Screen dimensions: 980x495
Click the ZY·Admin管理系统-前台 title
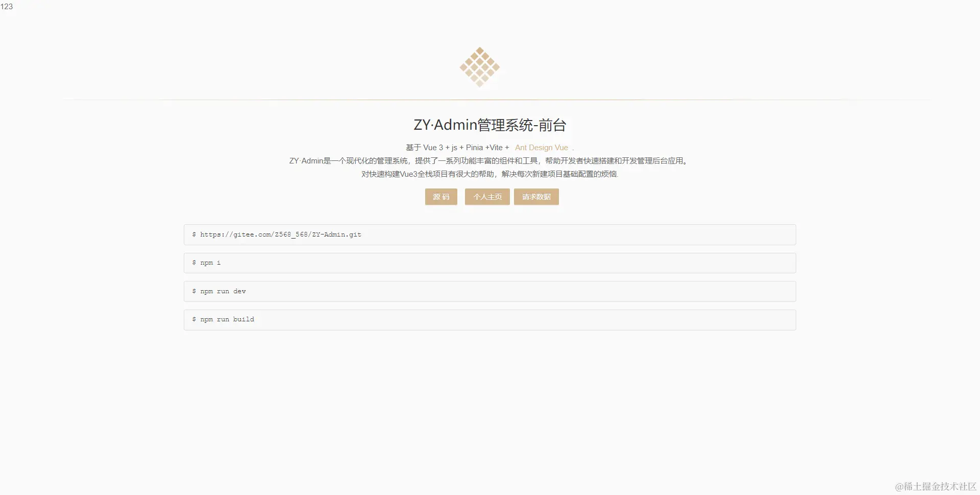(x=489, y=125)
